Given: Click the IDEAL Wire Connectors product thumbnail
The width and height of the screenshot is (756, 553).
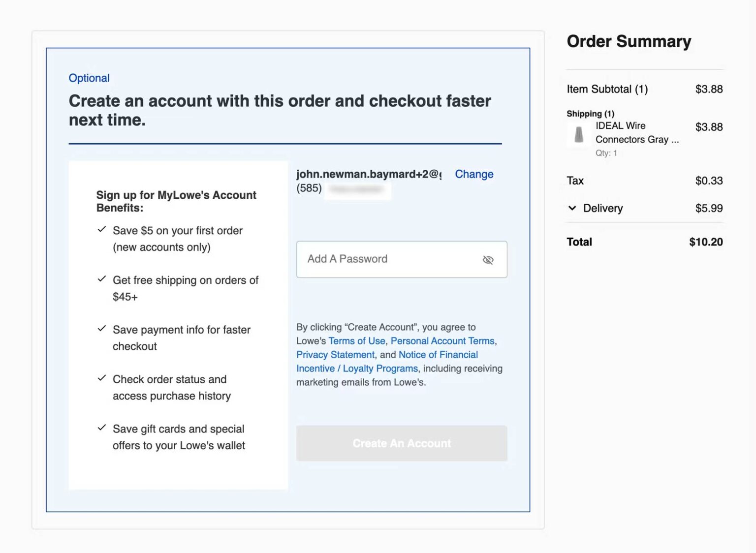Looking at the screenshot, I should (x=579, y=134).
